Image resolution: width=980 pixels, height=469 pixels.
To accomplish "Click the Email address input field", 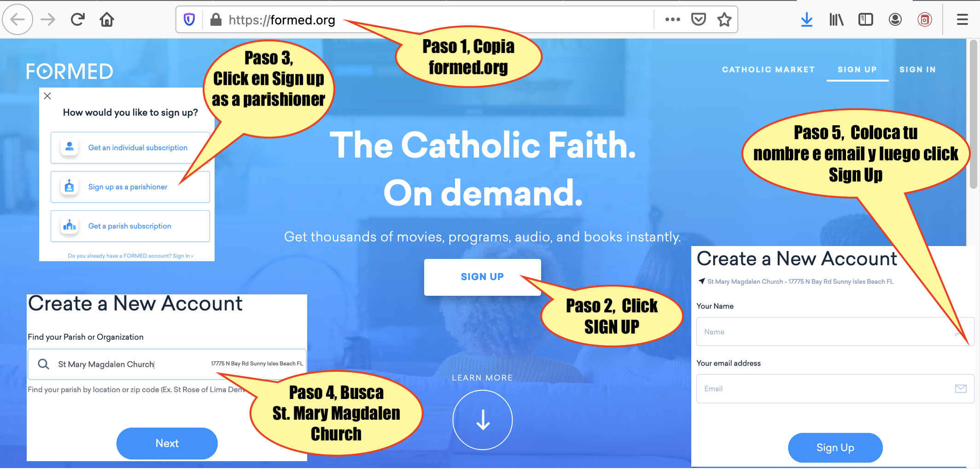I will tap(835, 388).
